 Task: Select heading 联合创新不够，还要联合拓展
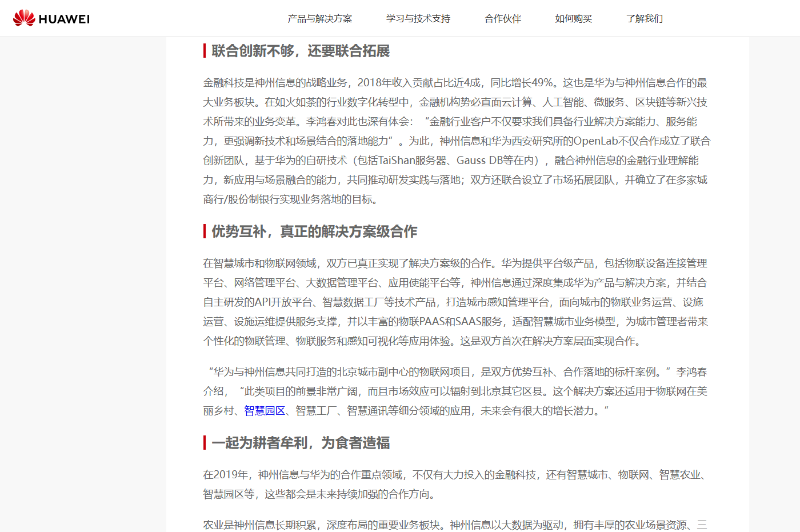coord(301,51)
